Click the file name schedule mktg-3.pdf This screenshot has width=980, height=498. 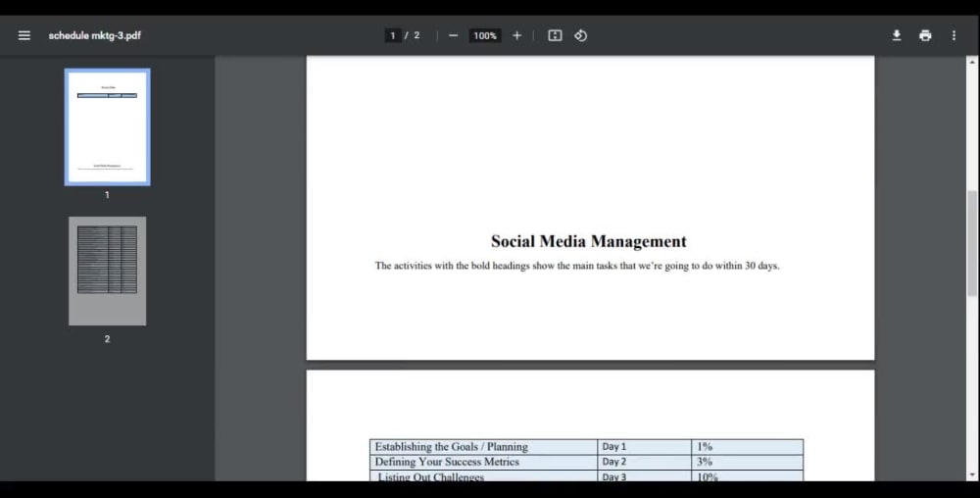coord(95,35)
